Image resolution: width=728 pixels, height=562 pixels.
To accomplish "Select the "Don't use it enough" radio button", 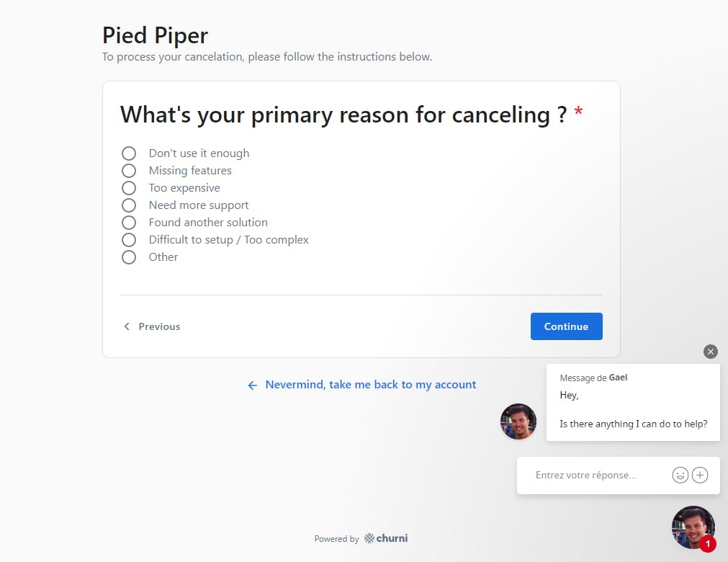I will click(129, 153).
